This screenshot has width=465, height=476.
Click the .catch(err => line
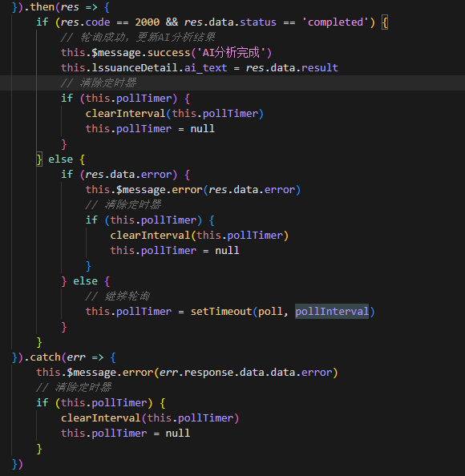(x=64, y=357)
